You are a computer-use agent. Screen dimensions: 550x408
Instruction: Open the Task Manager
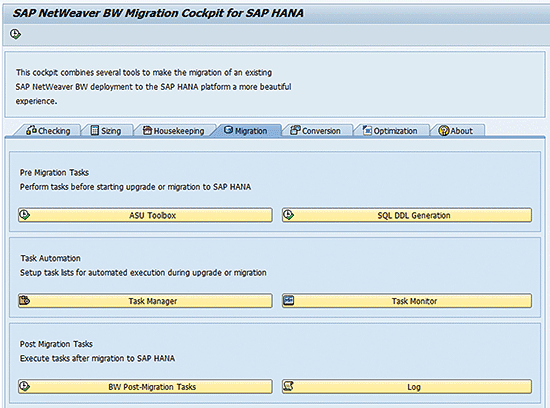145,301
